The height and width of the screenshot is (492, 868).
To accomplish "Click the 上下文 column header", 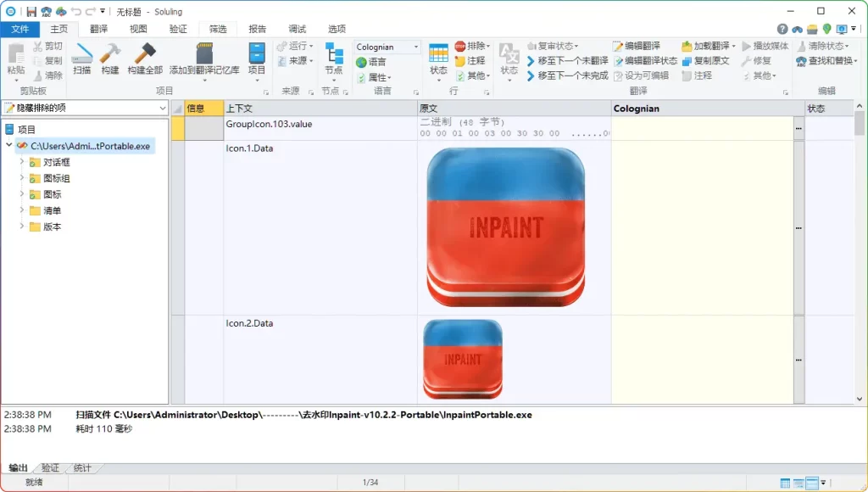I will point(320,108).
